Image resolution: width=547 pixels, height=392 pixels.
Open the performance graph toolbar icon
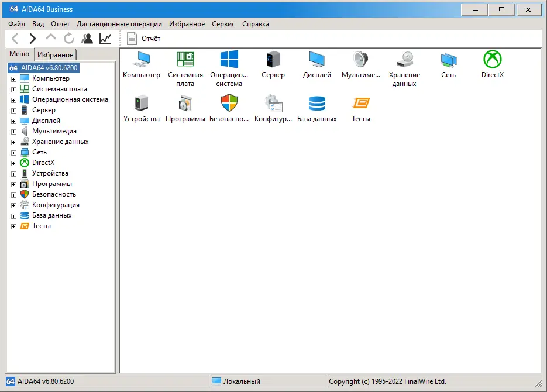(104, 38)
